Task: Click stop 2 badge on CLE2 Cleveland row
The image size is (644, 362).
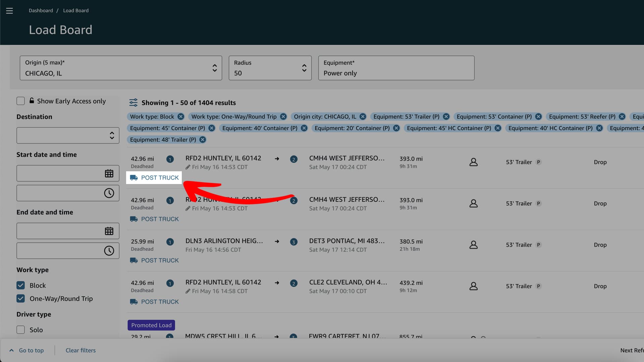Action: [294, 284]
